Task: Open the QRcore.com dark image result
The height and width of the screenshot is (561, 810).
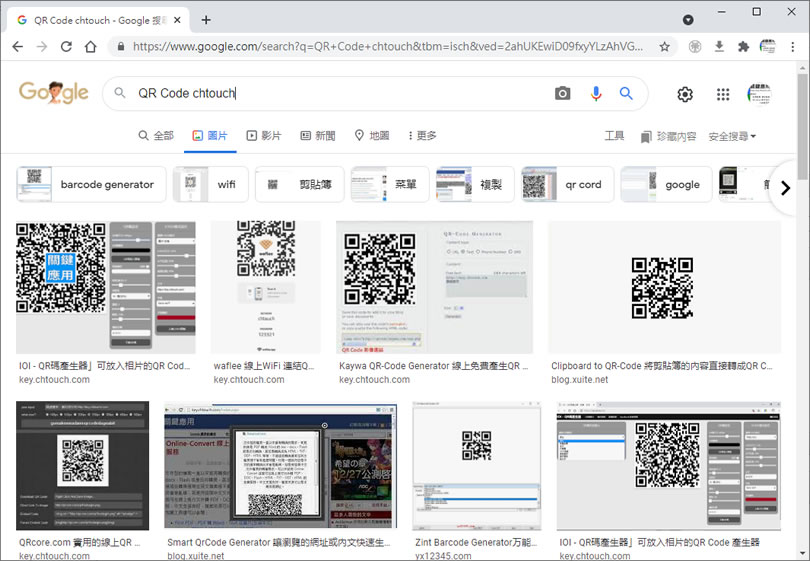Action: tap(83, 466)
